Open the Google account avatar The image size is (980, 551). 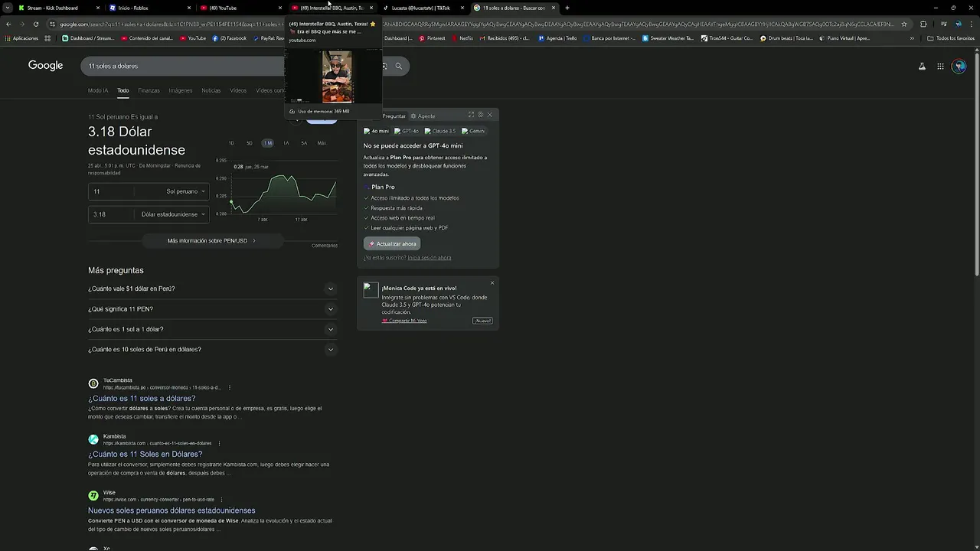point(959,67)
